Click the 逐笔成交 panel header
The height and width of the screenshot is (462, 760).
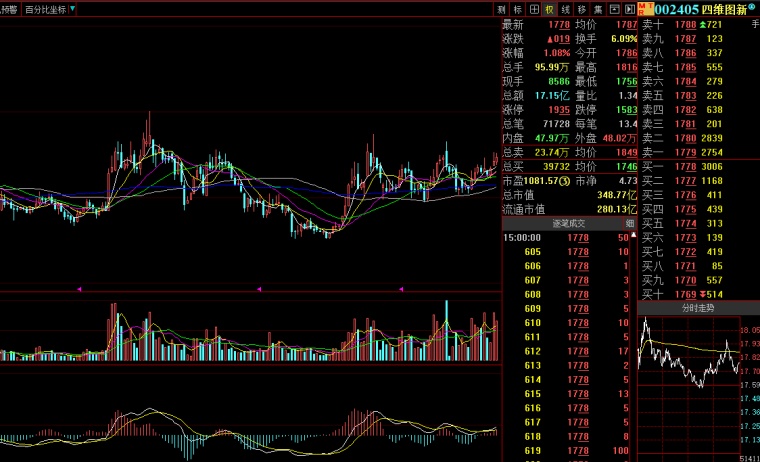[x=569, y=223]
